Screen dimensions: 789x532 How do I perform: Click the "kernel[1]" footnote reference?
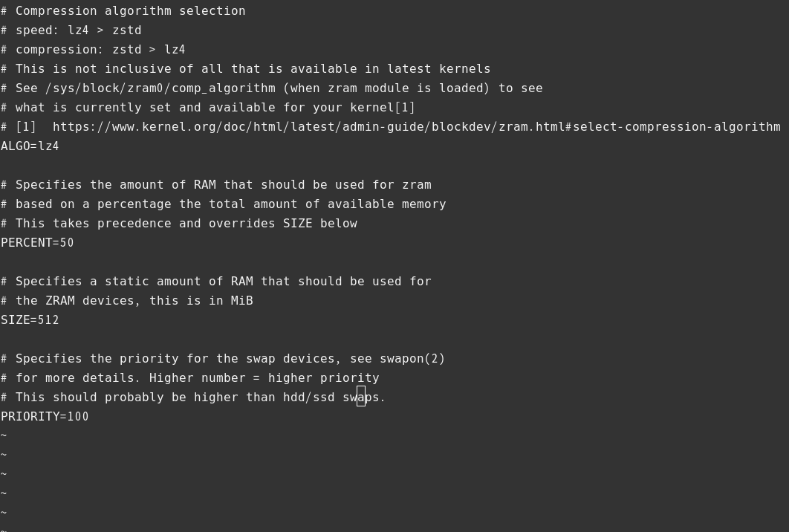pyautogui.click(x=383, y=108)
